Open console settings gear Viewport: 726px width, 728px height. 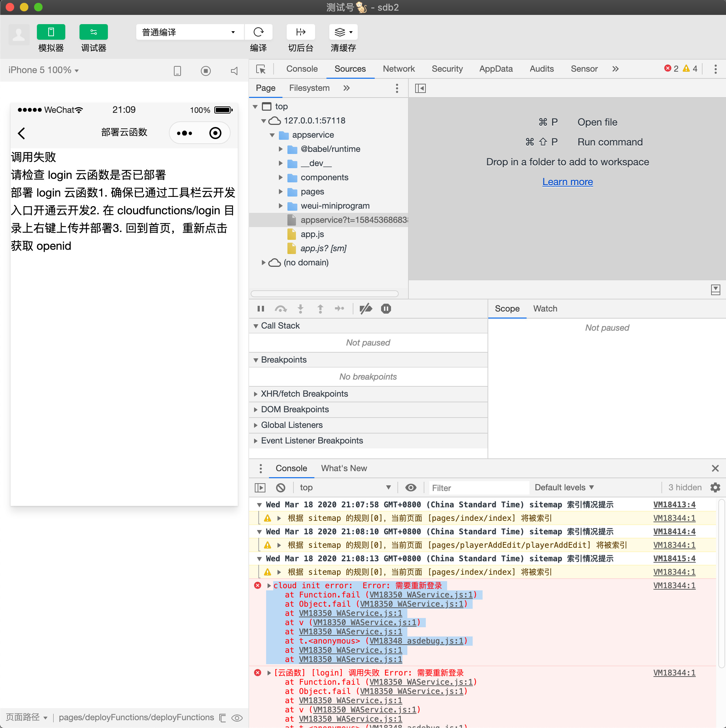pyautogui.click(x=715, y=487)
